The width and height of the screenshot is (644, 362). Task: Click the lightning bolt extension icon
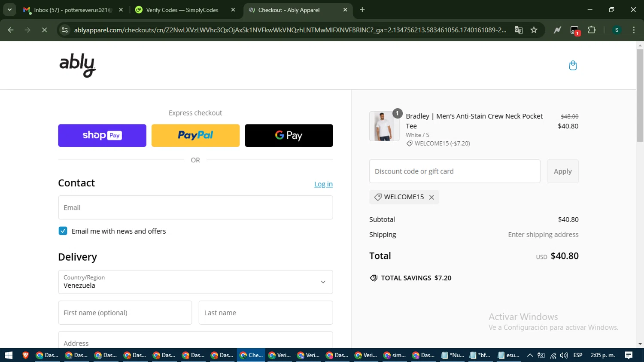point(557,30)
